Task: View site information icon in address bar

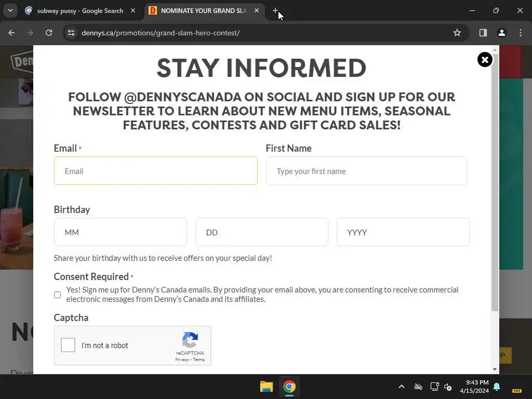Action: coord(71,33)
